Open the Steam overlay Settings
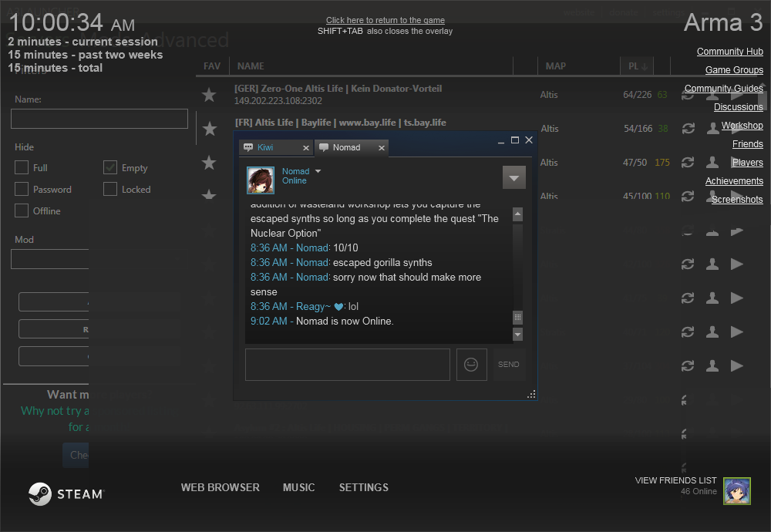The image size is (771, 532). coord(363,487)
